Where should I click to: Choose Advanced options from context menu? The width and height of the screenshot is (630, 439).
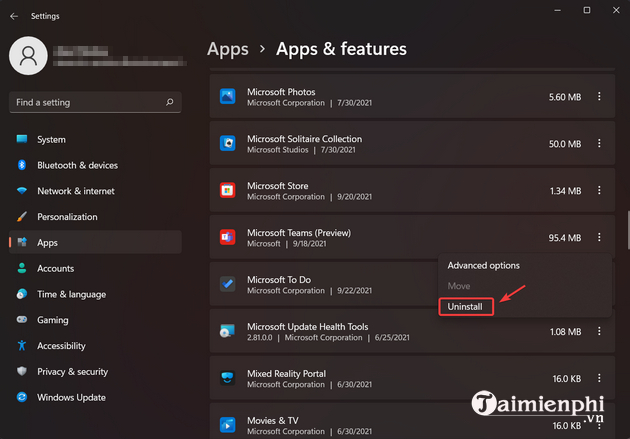483,265
